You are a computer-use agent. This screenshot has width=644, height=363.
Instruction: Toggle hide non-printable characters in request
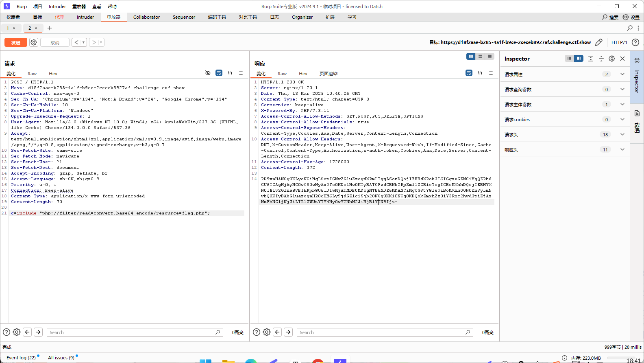coord(208,73)
